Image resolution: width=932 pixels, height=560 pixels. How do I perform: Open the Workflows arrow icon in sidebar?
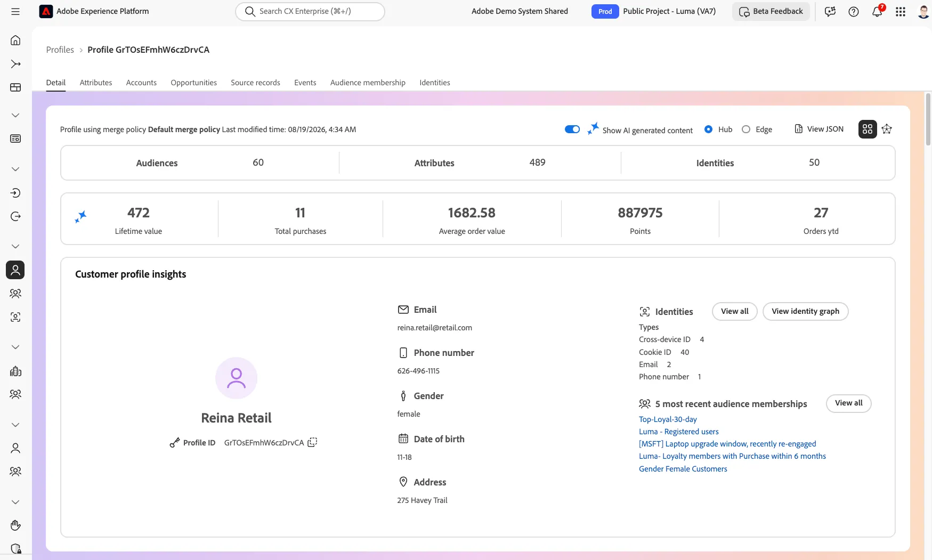pos(15,64)
